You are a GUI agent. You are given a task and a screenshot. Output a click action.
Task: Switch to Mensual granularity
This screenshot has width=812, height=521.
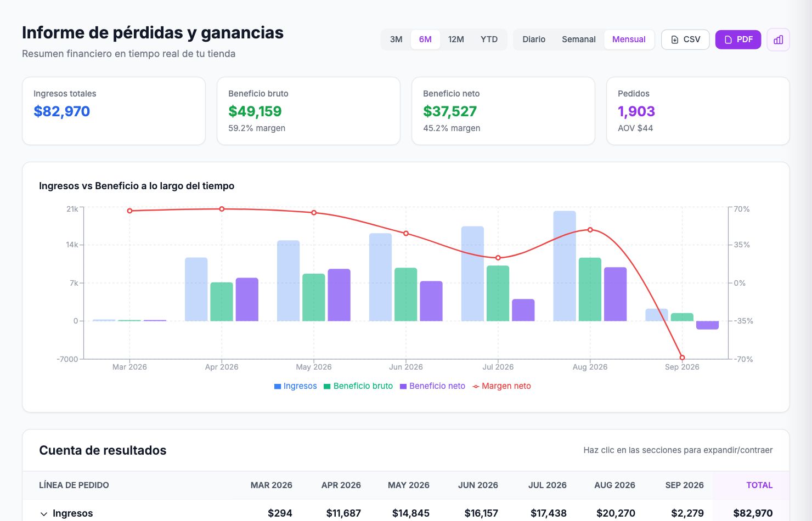629,39
